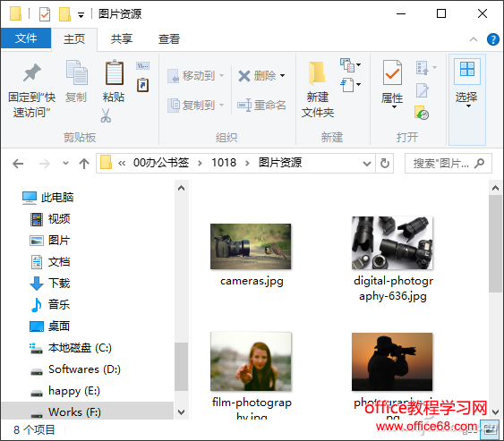Viewport: 504px width, 441px height.
Task: Open Downloads (下载) in navigation pane
Action: coord(50,284)
